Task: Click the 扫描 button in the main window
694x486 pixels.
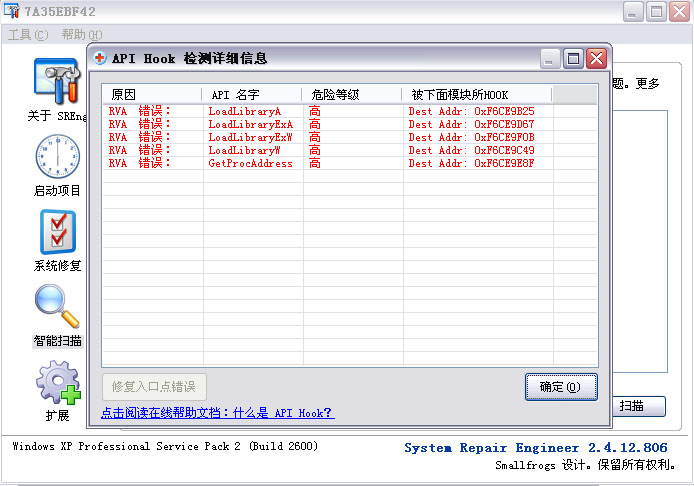Action: (639, 406)
